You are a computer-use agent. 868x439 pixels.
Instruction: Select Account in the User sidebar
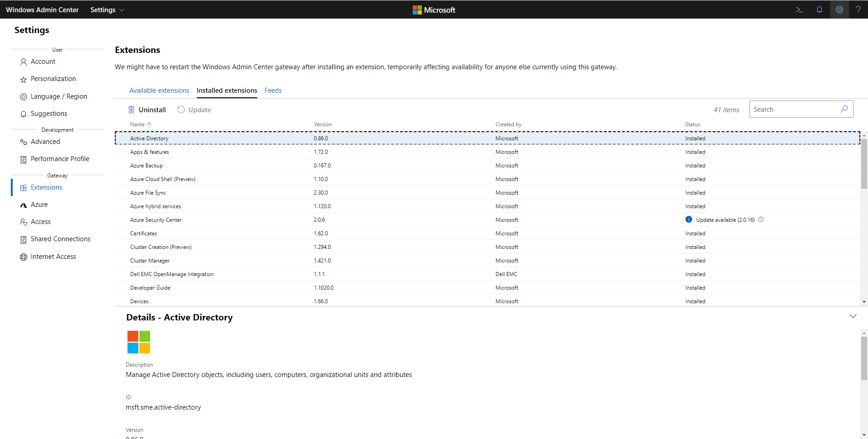(x=43, y=62)
